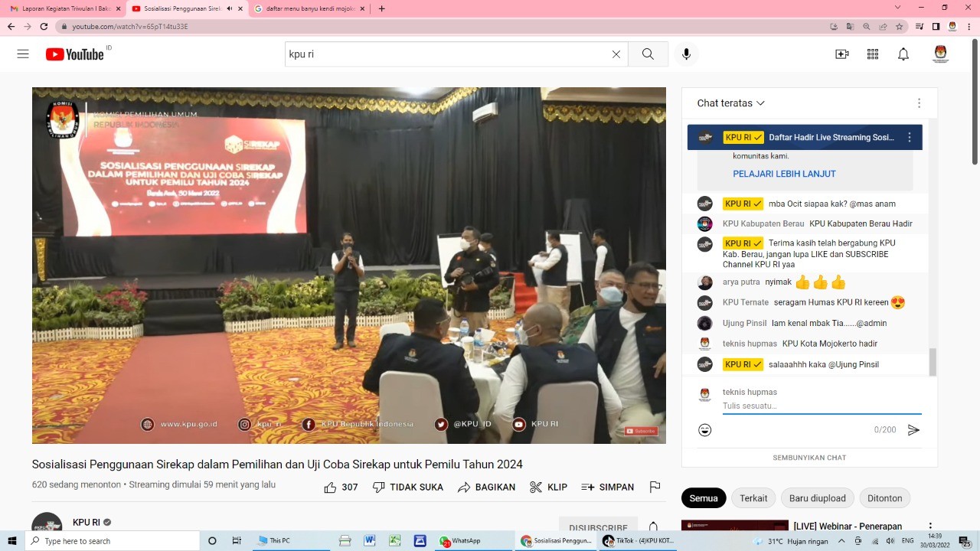Screen dimensions: 980x551
Task: Select the Terkait filter chip
Action: tap(753, 498)
